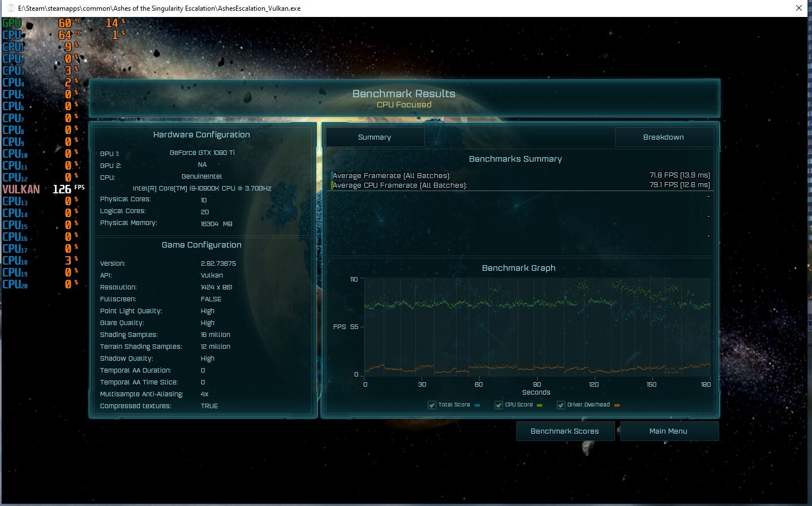Click the GenuineIntel CPU vendor text

point(202,176)
